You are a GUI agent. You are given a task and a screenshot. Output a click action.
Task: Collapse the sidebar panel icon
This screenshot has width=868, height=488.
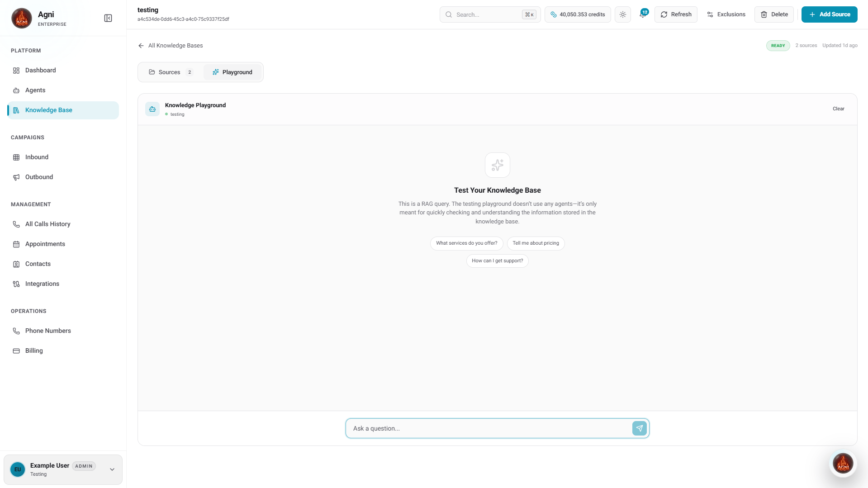tap(108, 18)
